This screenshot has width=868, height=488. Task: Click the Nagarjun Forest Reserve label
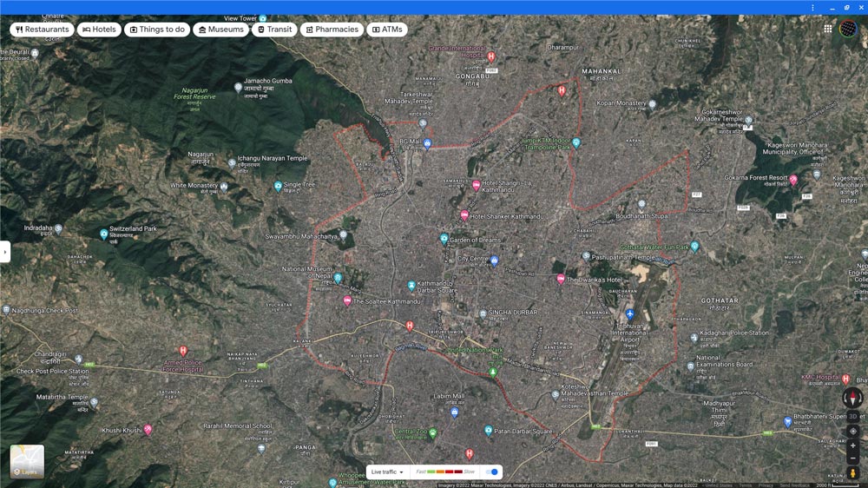[x=194, y=93]
